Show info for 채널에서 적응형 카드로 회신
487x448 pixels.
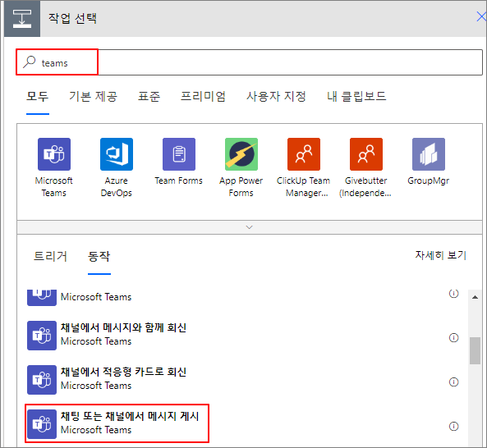454,382
